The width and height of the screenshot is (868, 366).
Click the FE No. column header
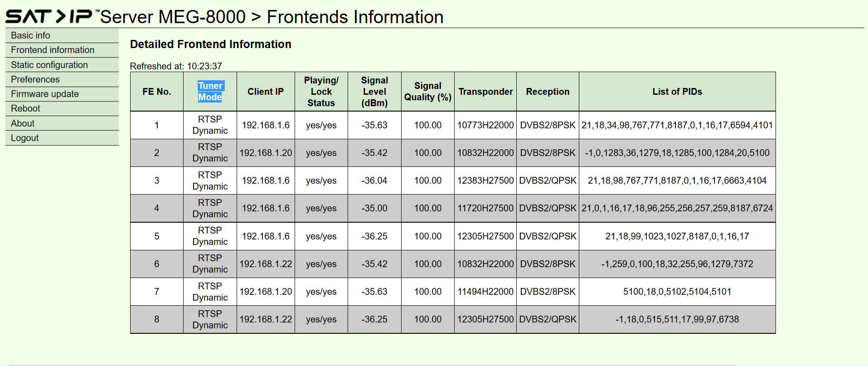157,92
